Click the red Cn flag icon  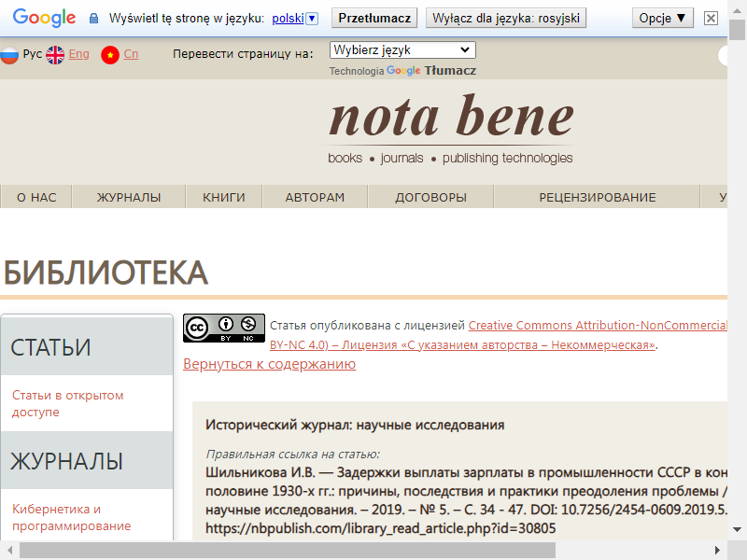110,55
